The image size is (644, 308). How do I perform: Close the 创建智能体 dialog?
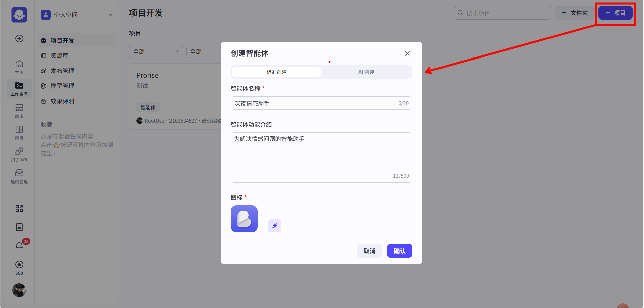(407, 53)
